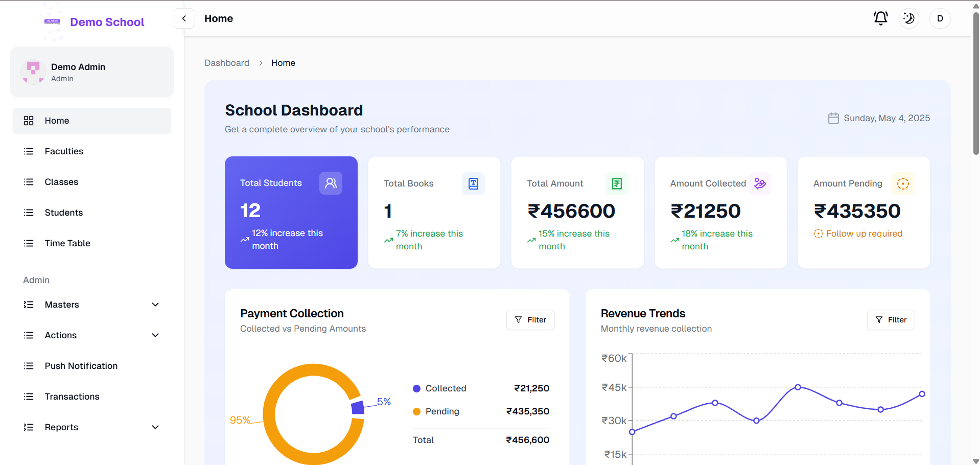The image size is (980, 465).
Task: Open the Time Table page
Action: click(x=92, y=243)
